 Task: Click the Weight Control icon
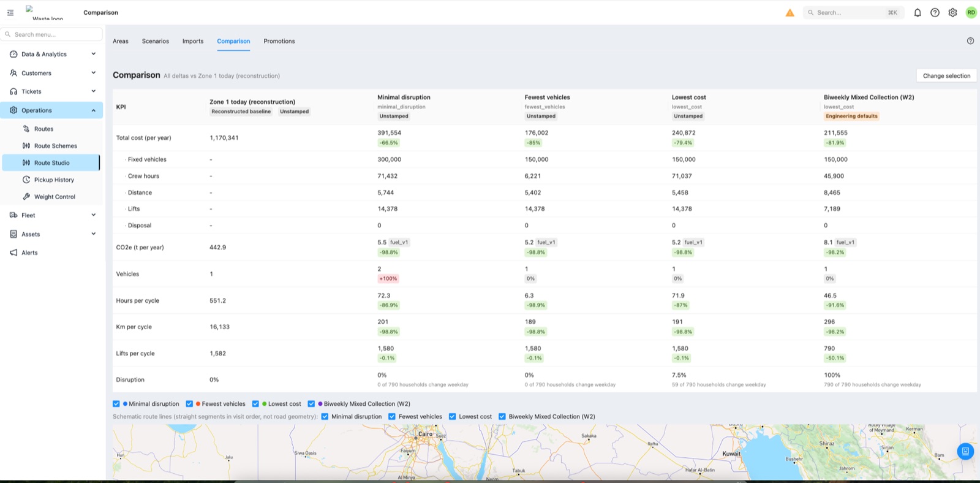click(x=26, y=197)
